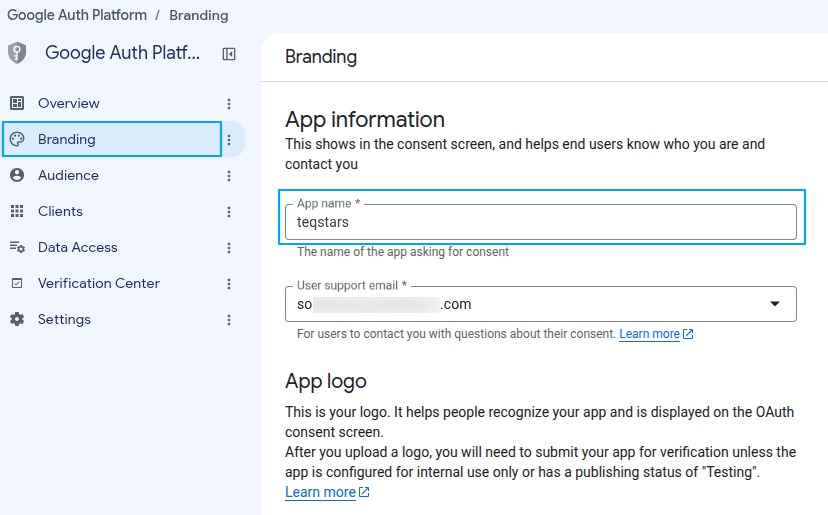Screen dimensions: 828x515
Task: Open the three-dot menu beside Audience
Action: click(229, 176)
